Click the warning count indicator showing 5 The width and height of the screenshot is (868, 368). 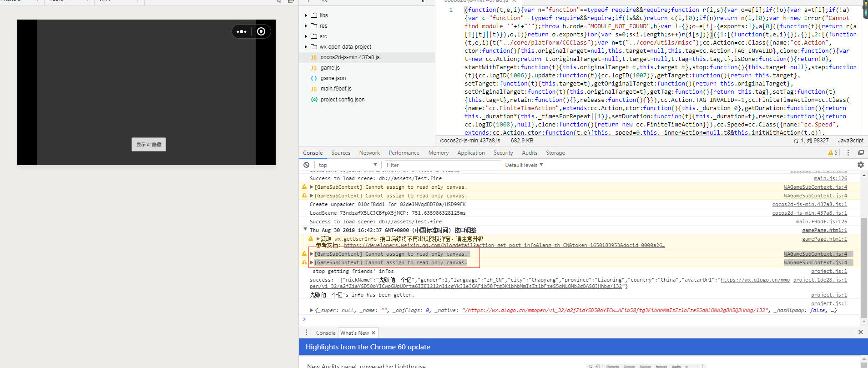click(833, 153)
